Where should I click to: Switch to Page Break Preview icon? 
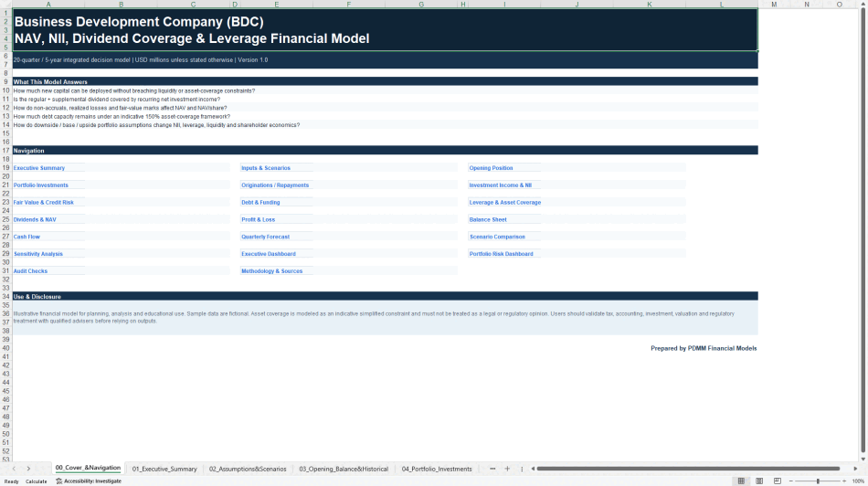click(778, 481)
